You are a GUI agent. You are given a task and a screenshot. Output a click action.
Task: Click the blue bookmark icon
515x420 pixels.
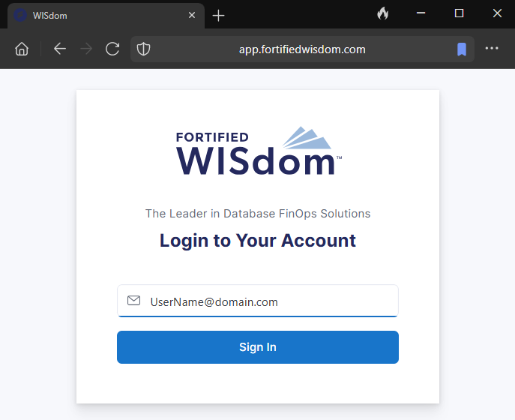(x=462, y=49)
